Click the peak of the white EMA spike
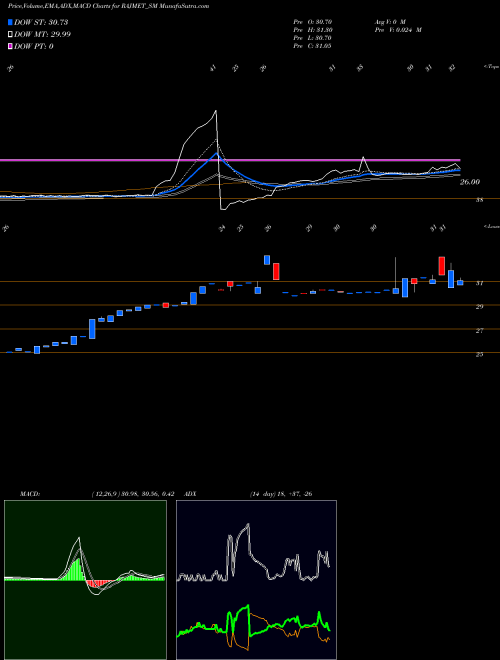This screenshot has height=660, width=500. 216,111
